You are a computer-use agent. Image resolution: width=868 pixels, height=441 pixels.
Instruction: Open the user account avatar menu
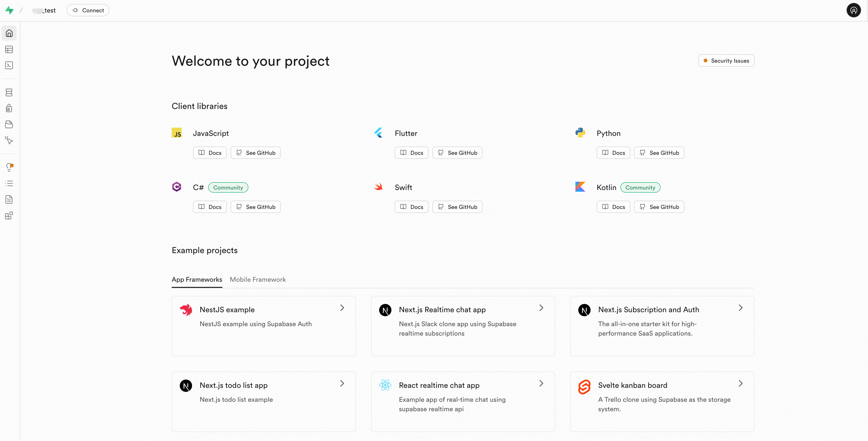tap(854, 10)
